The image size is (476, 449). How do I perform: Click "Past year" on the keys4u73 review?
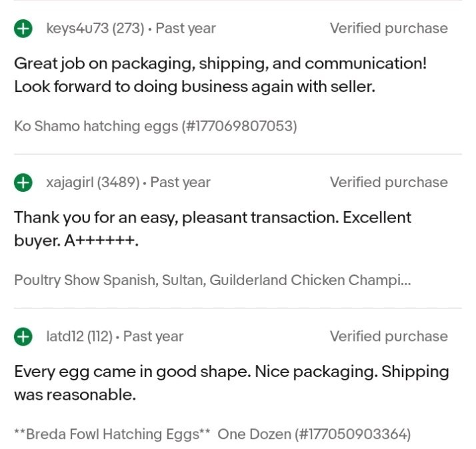[x=186, y=29]
